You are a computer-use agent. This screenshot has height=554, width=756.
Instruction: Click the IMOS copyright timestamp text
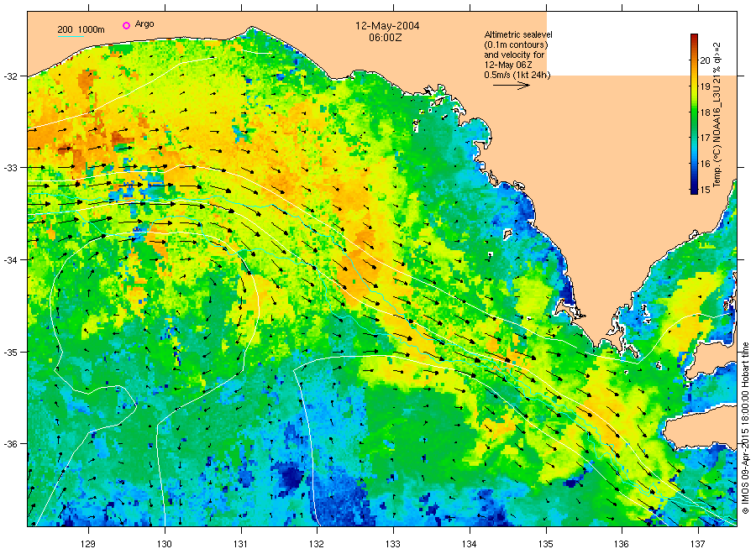(x=745, y=428)
